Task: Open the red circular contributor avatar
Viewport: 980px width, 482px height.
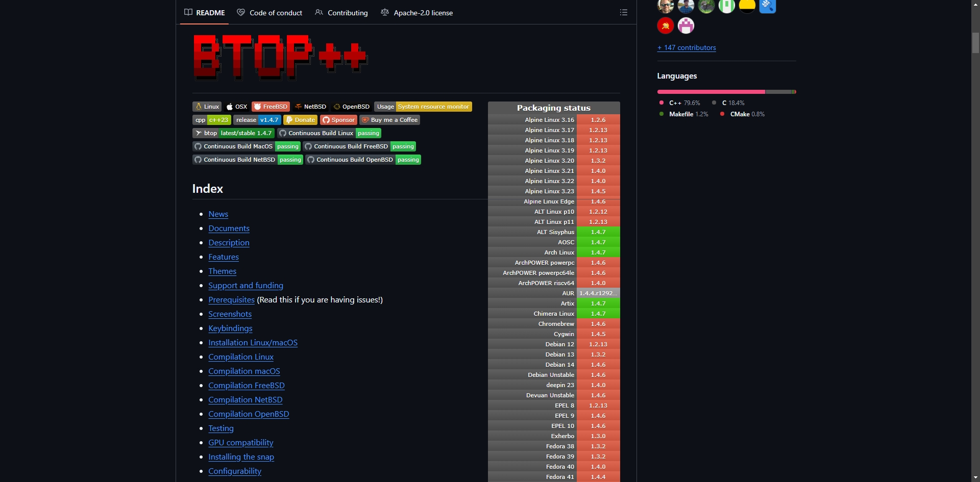Action: pyautogui.click(x=666, y=26)
